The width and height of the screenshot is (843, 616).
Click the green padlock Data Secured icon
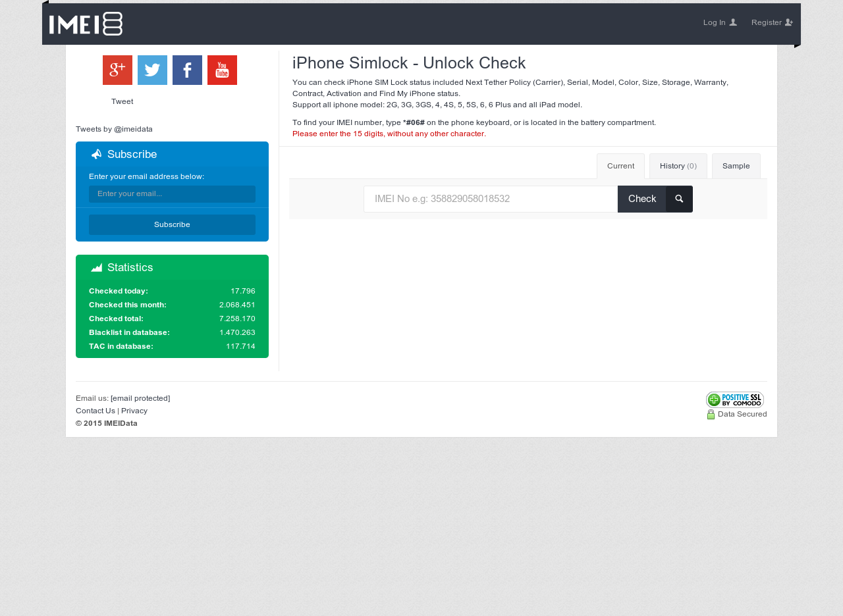711,415
